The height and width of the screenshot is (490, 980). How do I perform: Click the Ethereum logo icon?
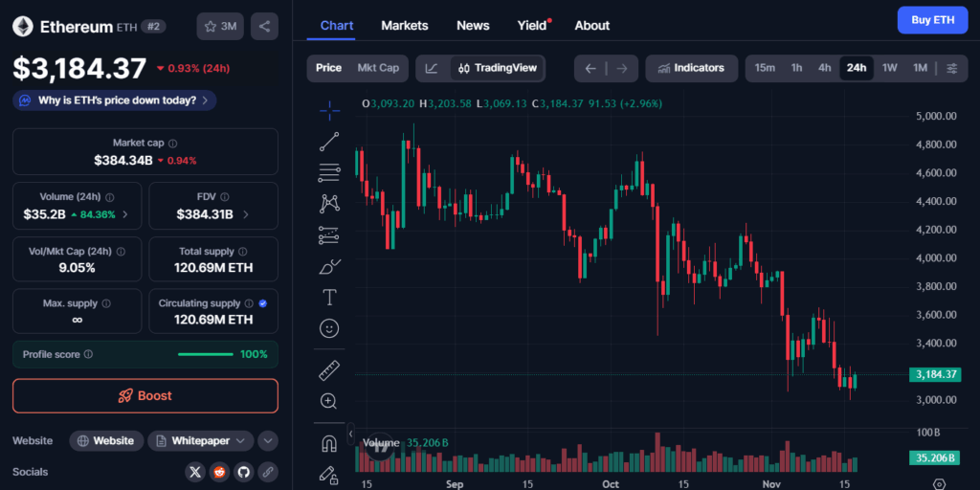tap(24, 26)
